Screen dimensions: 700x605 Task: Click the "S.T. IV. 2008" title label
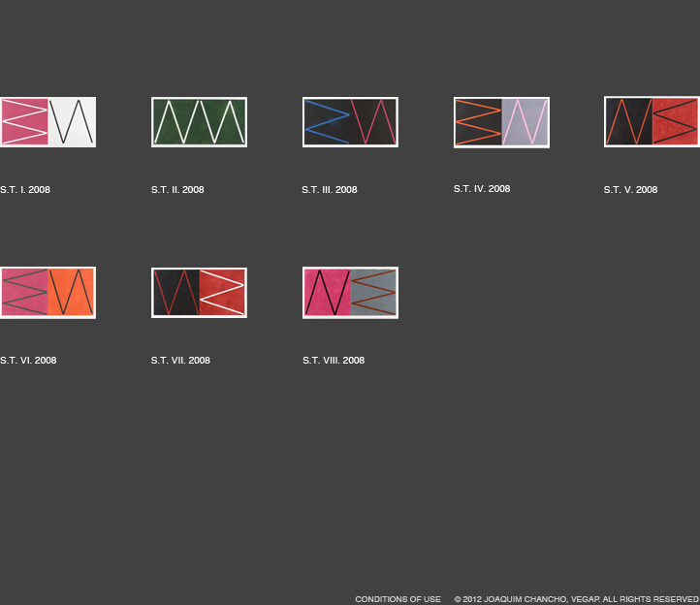point(482,189)
